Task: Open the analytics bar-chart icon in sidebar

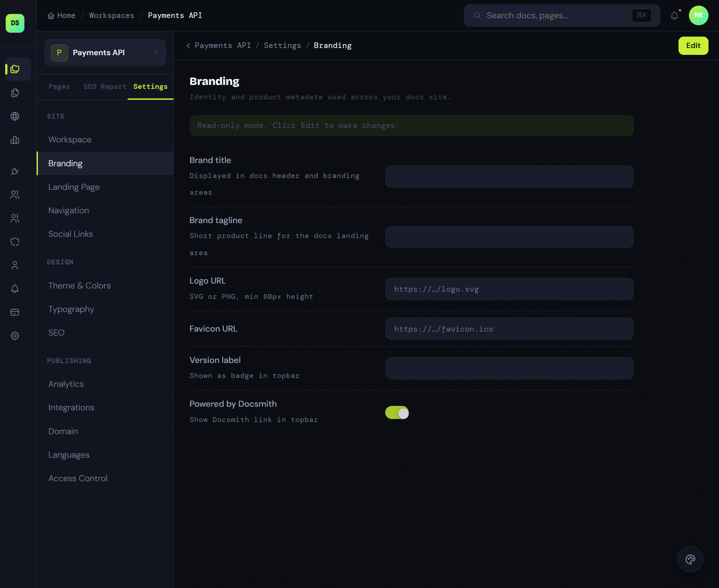Action: click(15, 140)
